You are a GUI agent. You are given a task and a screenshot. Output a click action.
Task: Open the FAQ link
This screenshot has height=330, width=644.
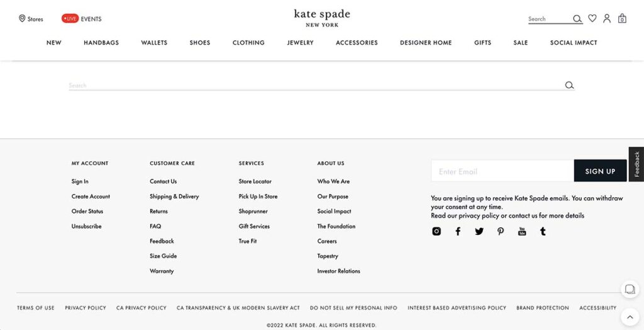tap(155, 226)
